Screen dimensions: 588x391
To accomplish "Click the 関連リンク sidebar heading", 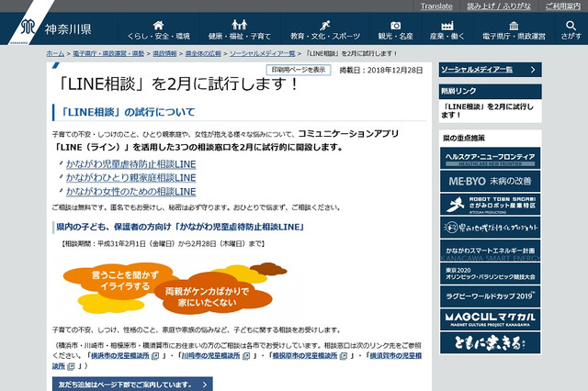I will [x=458, y=91].
